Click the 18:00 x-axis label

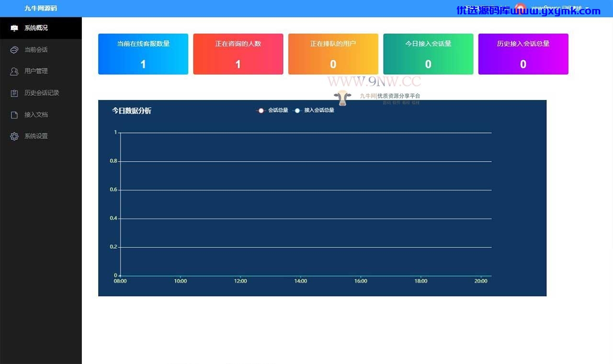pos(420,281)
